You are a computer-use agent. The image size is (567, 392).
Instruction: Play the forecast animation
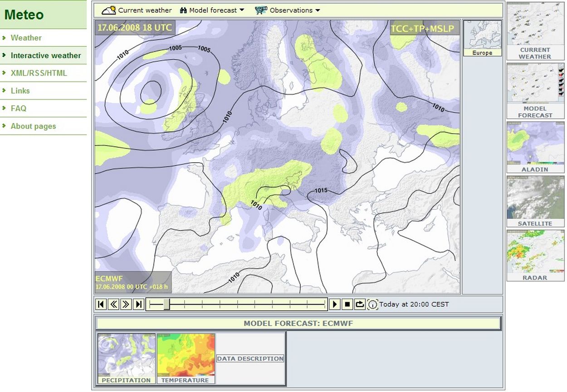[335, 304]
